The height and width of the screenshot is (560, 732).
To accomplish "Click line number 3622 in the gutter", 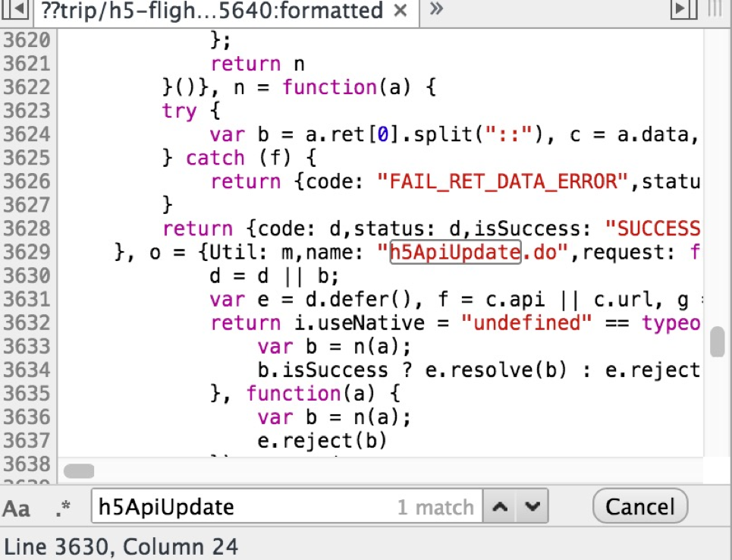I will pos(27,87).
